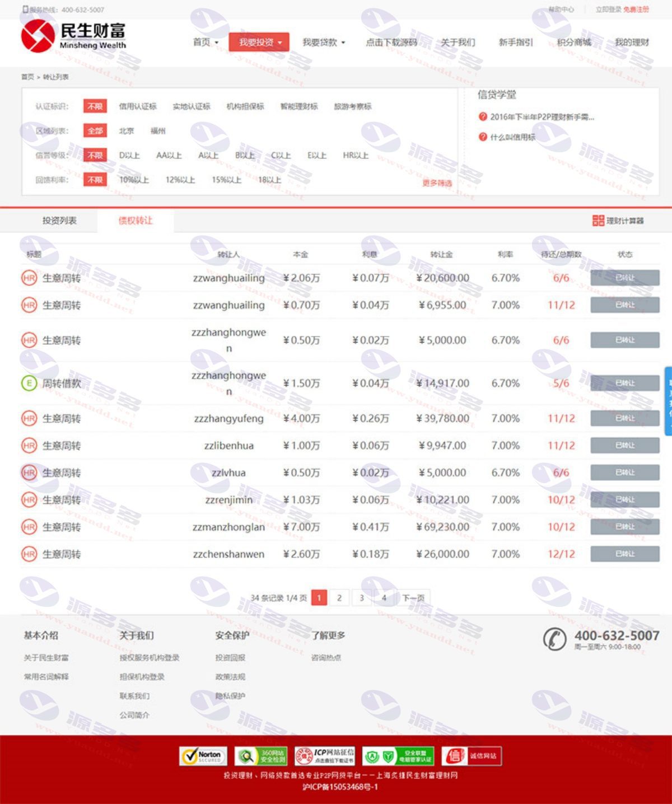Select 不限 for 认证标识 filter
Image resolution: width=672 pixels, height=804 pixels.
[x=95, y=106]
